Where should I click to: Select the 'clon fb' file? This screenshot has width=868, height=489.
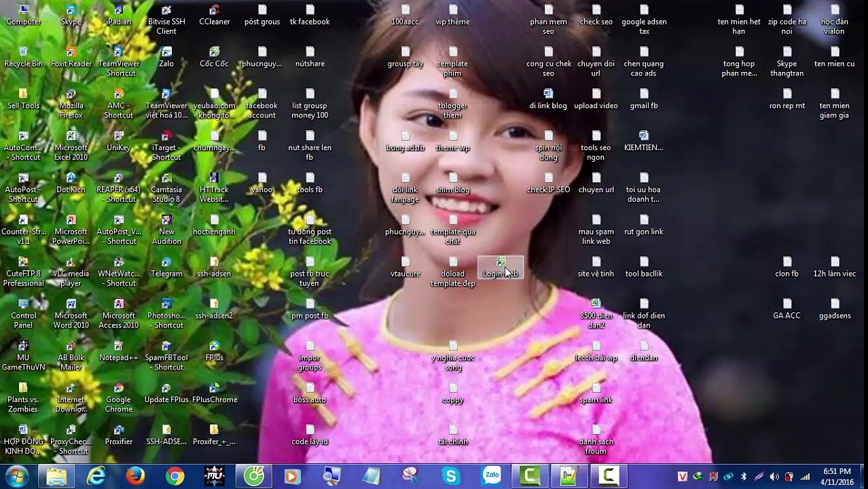787,268
